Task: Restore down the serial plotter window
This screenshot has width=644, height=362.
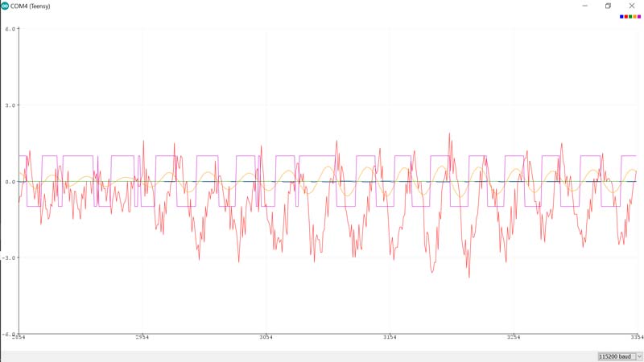Action: [x=609, y=6]
